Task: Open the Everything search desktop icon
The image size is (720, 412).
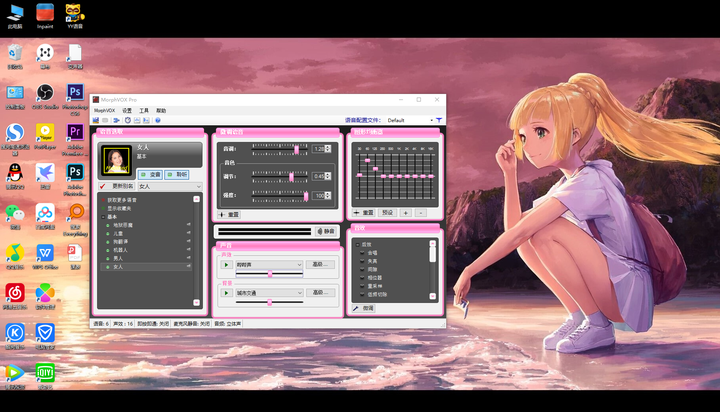Action: [x=75, y=220]
